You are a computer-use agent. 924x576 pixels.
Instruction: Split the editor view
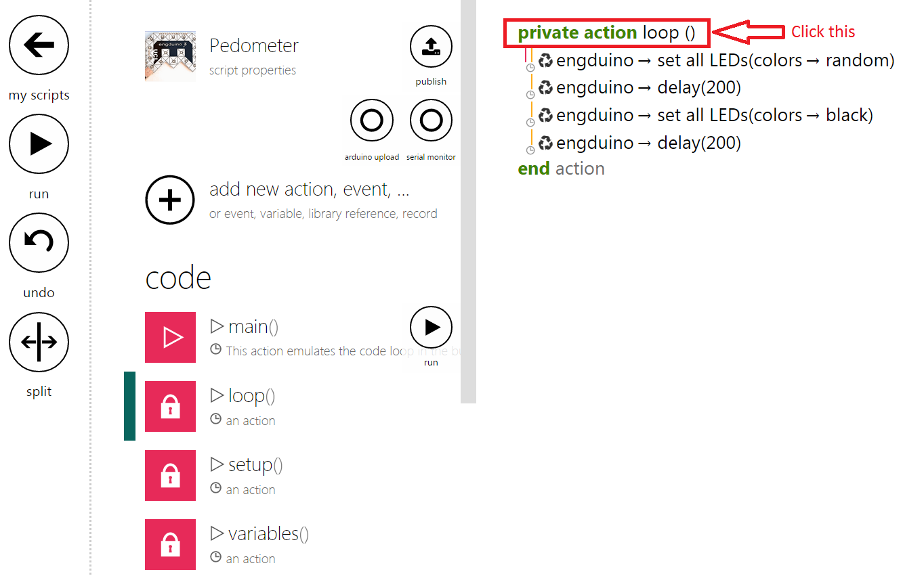tap(39, 342)
